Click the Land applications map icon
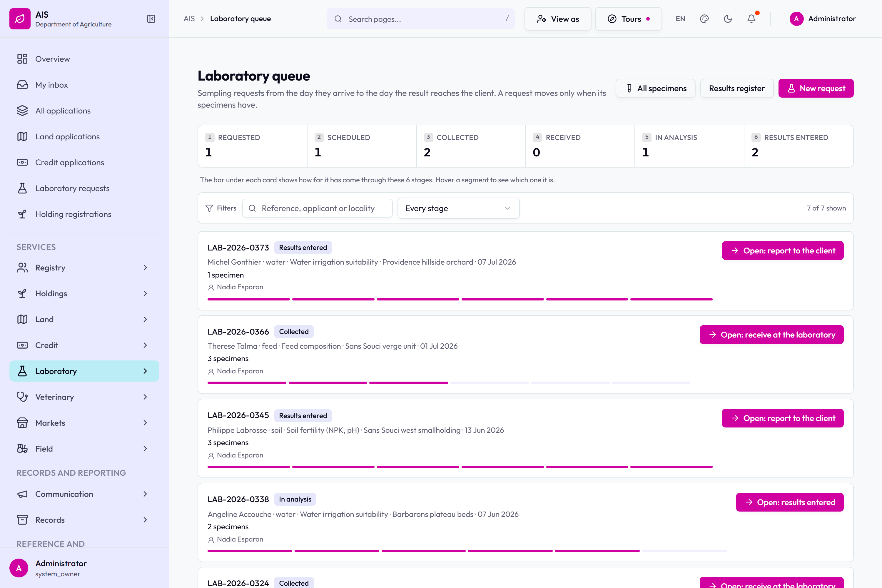The height and width of the screenshot is (588, 882). point(22,136)
